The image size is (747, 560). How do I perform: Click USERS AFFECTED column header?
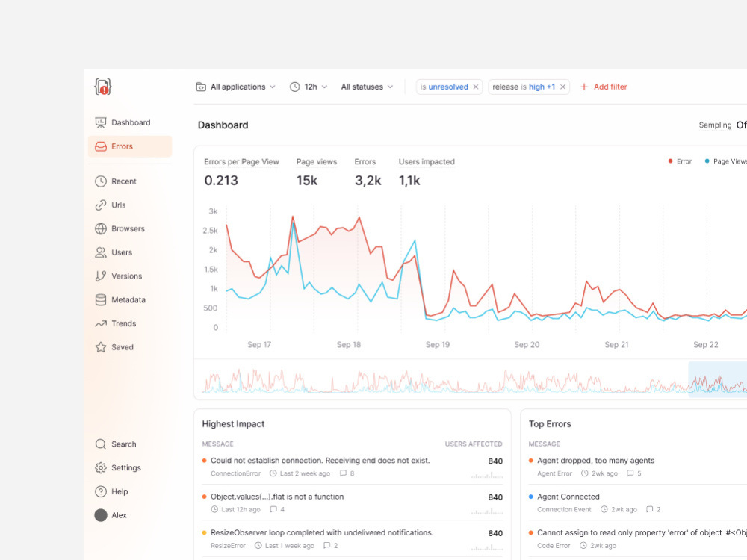coord(474,444)
